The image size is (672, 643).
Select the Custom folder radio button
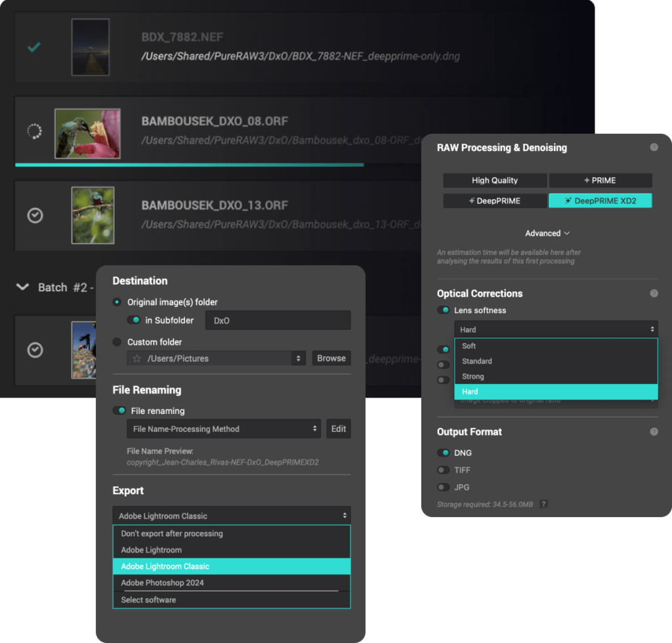coord(117,342)
